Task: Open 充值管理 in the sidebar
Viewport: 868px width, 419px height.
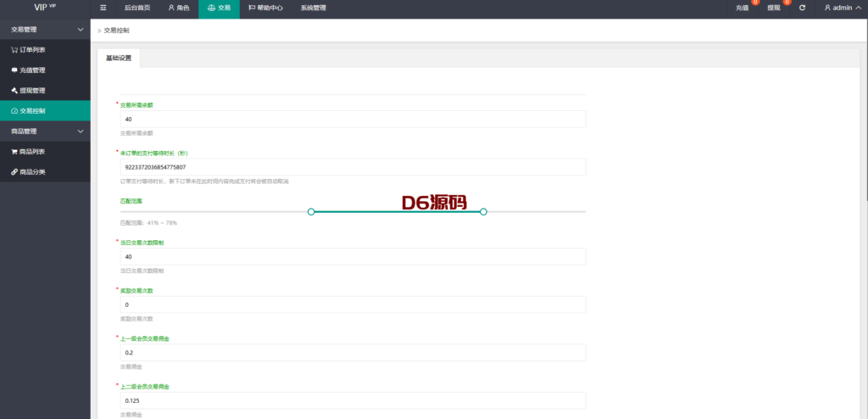Action: click(45, 70)
